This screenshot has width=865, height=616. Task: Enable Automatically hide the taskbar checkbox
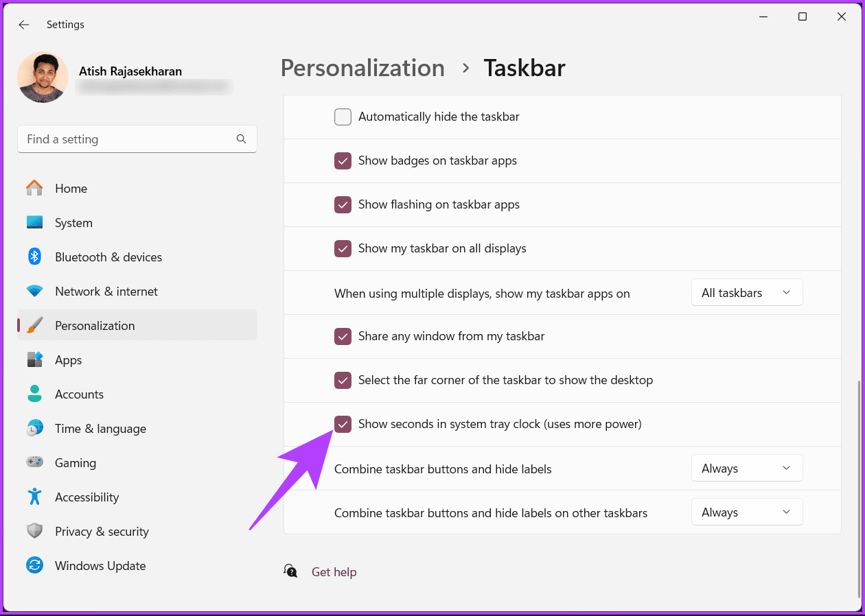[343, 117]
